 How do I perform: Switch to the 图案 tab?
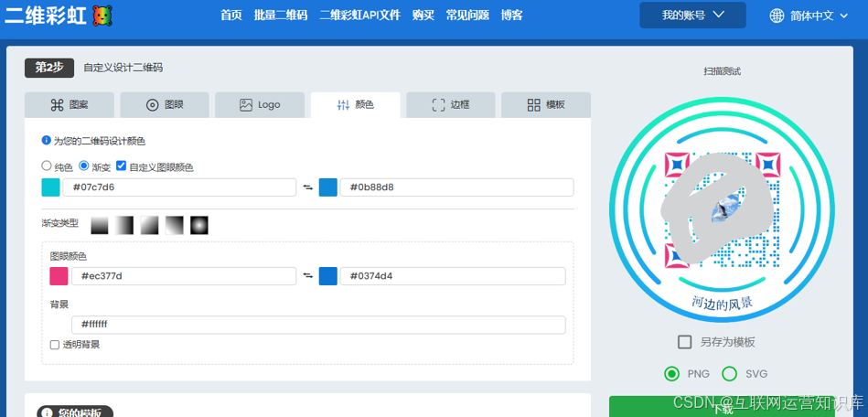(70, 104)
